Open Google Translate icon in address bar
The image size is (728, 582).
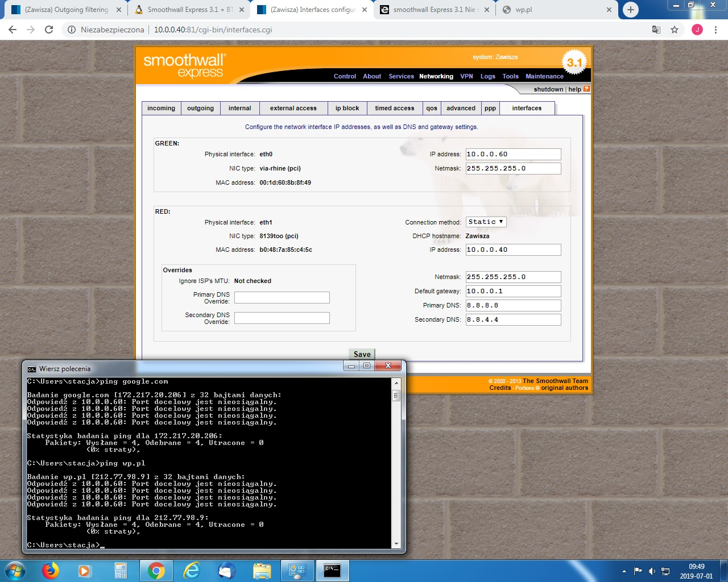coord(656,29)
